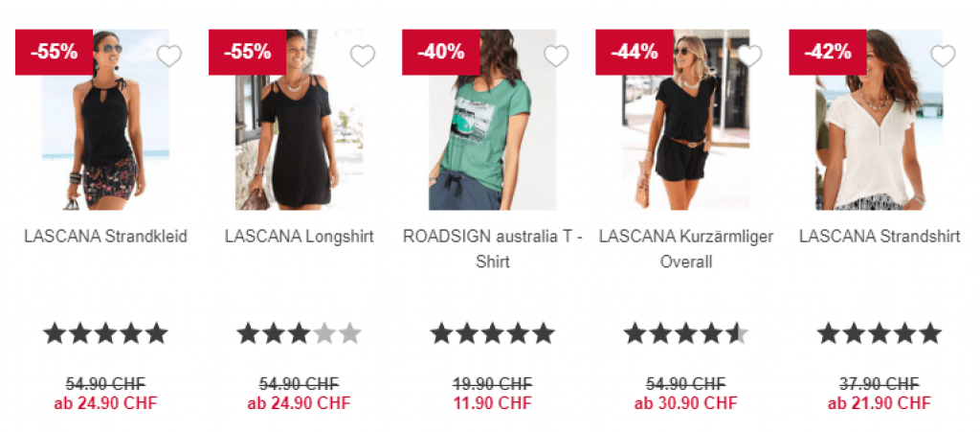This screenshot has width=980, height=432.
Task: Save LASCANA Kurzärmliger Overall via heart icon
Action: [x=749, y=57]
